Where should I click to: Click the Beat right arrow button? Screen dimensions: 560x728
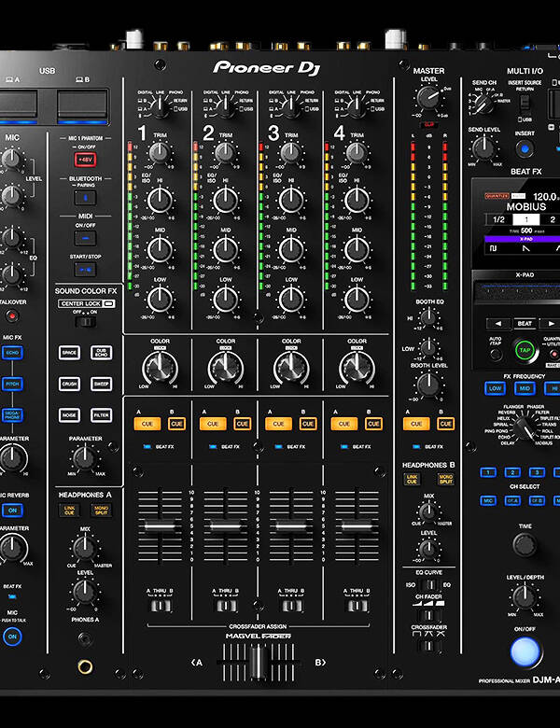tap(551, 324)
